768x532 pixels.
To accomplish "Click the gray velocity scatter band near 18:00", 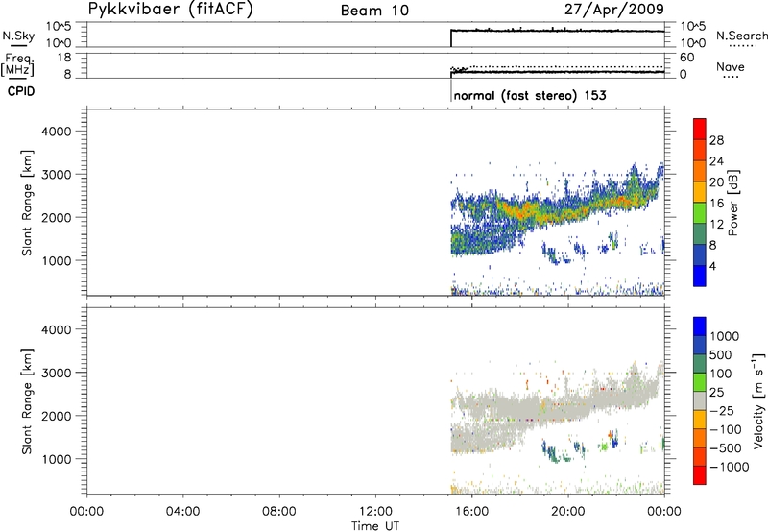I will click(519, 409).
